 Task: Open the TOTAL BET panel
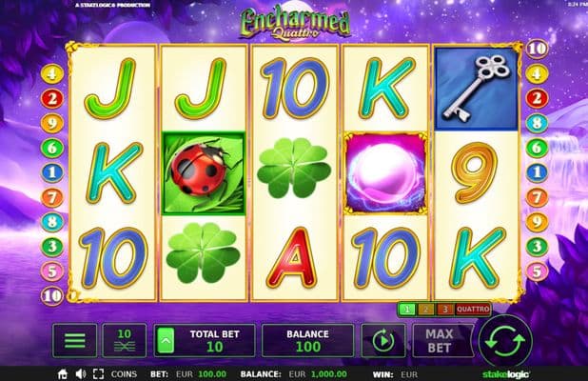point(205,340)
